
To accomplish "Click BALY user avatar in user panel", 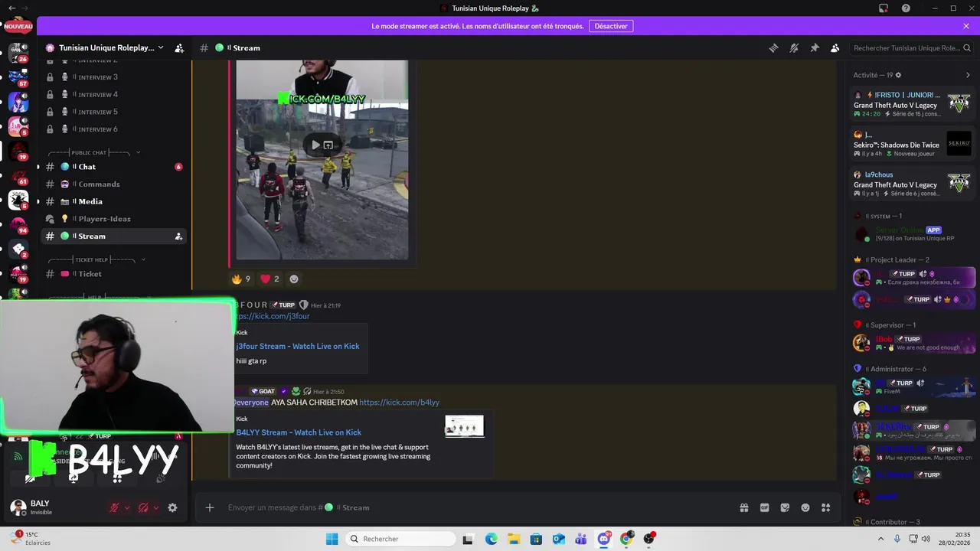I will (18, 507).
